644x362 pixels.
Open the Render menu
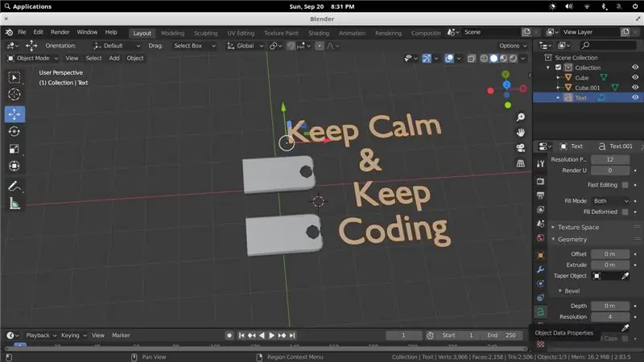pyautogui.click(x=60, y=32)
